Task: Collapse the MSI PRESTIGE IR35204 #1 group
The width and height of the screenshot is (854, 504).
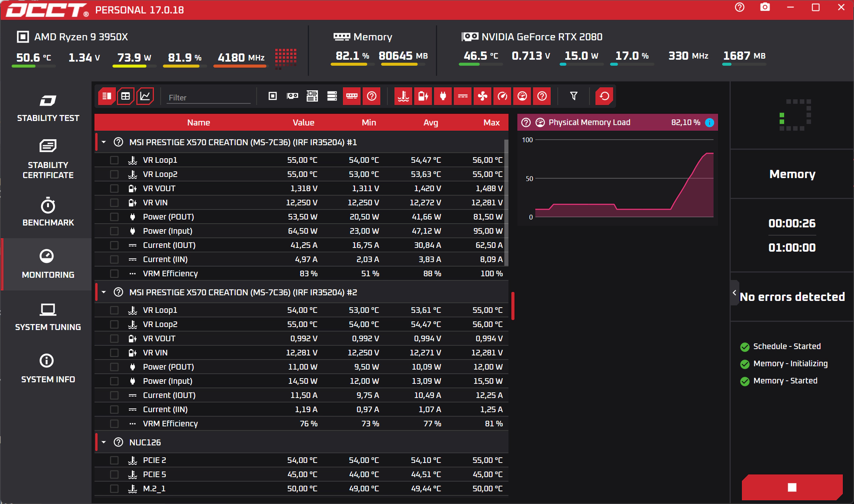Action: click(x=104, y=142)
